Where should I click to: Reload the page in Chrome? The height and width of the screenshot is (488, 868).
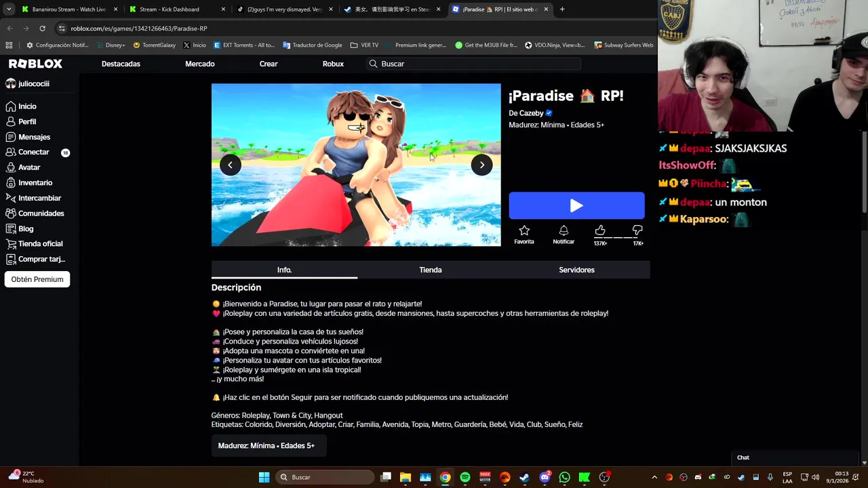tap(42, 28)
